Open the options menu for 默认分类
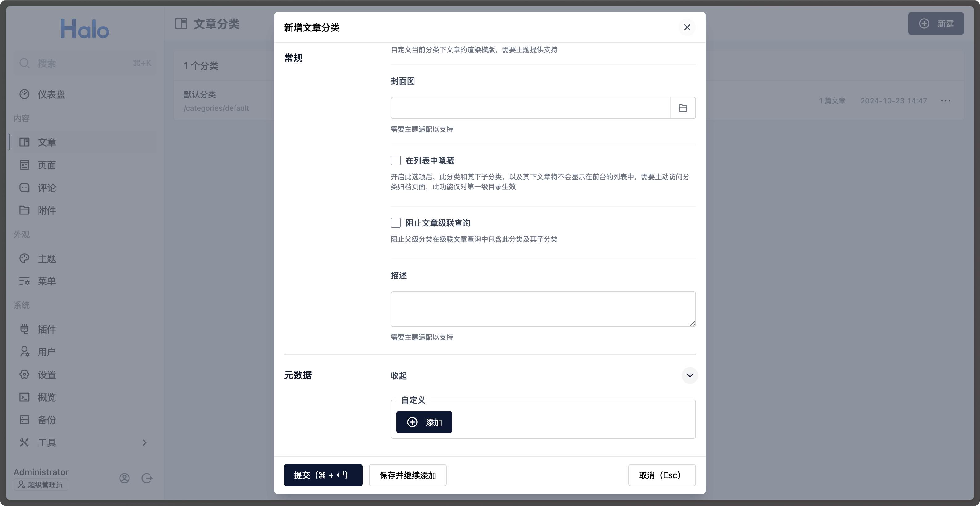The image size is (980, 506). tap(946, 101)
